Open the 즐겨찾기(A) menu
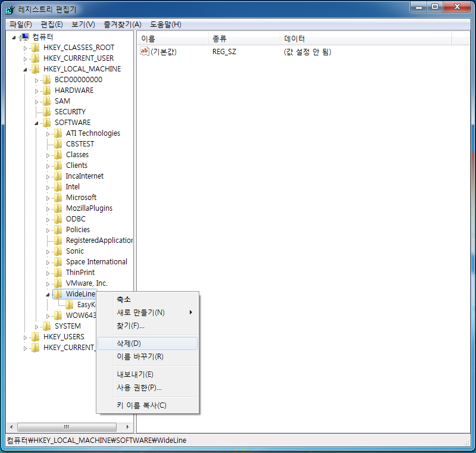 (122, 24)
